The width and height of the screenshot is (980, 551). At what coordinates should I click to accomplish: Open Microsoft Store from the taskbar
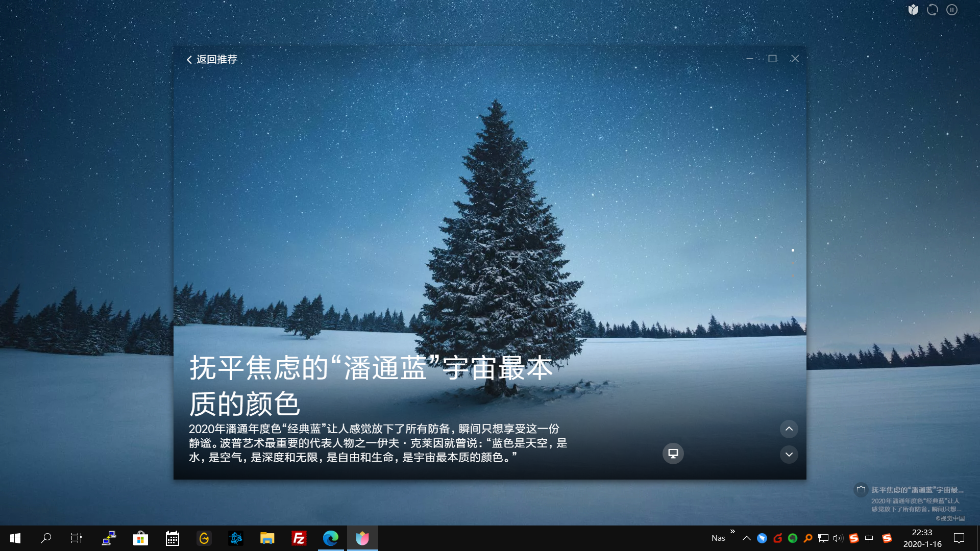click(140, 538)
